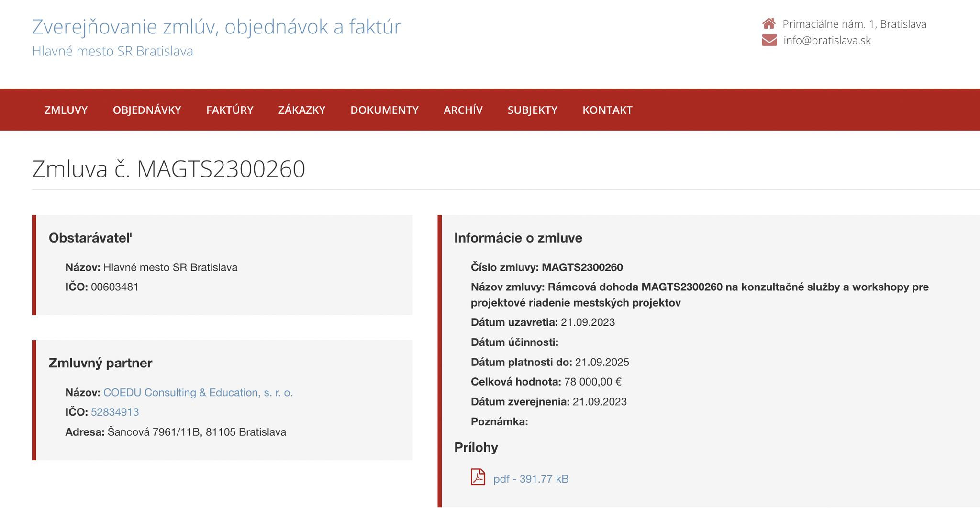Click the info@bratislava.sk email text

[x=827, y=40]
